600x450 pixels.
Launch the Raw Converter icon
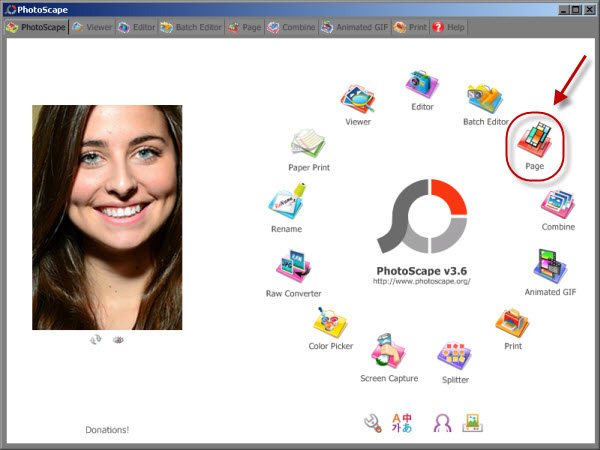[x=293, y=266]
